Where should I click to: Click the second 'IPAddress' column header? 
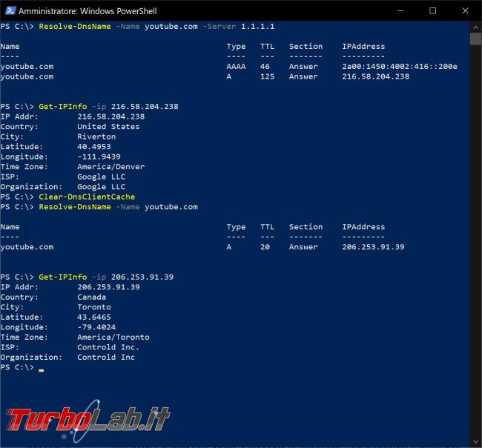click(363, 227)
